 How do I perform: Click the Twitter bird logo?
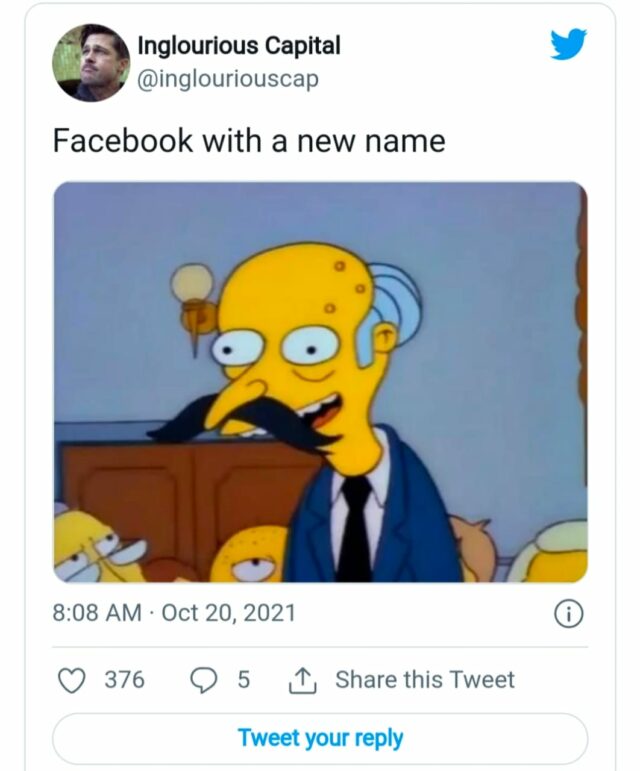pos(568,44)
